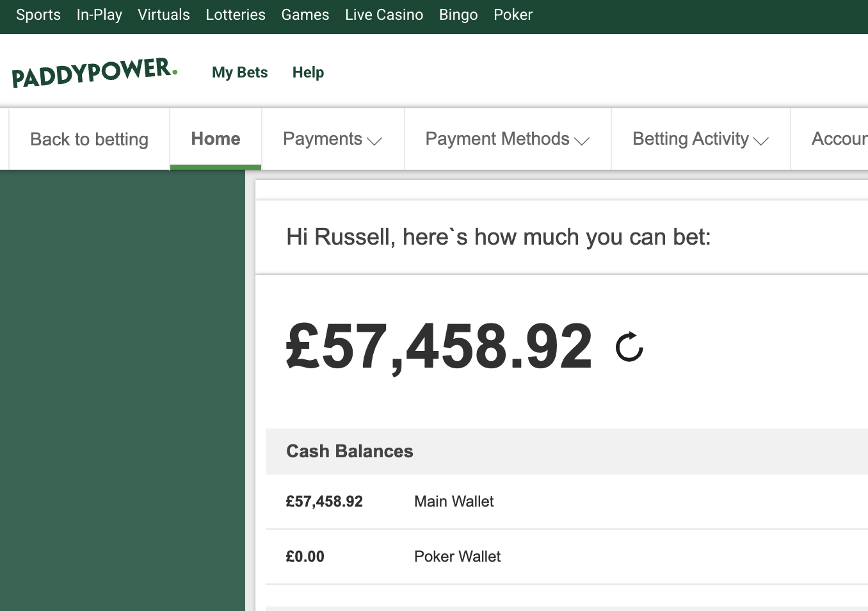868x611 pixels.
Task: Select the Home tab
Action: coord(216,139)
